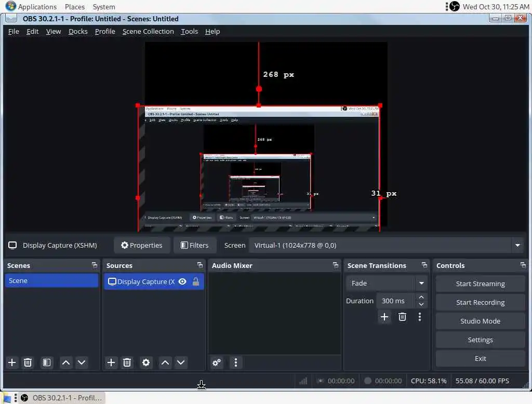Add a new scene with the plus icon
This screenshot has width=532, height=404.
(12, 362)
